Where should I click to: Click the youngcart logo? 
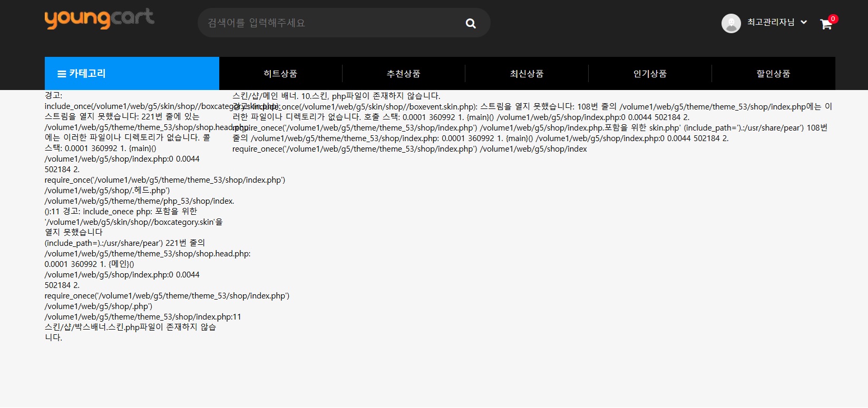(x=100, y=19)
